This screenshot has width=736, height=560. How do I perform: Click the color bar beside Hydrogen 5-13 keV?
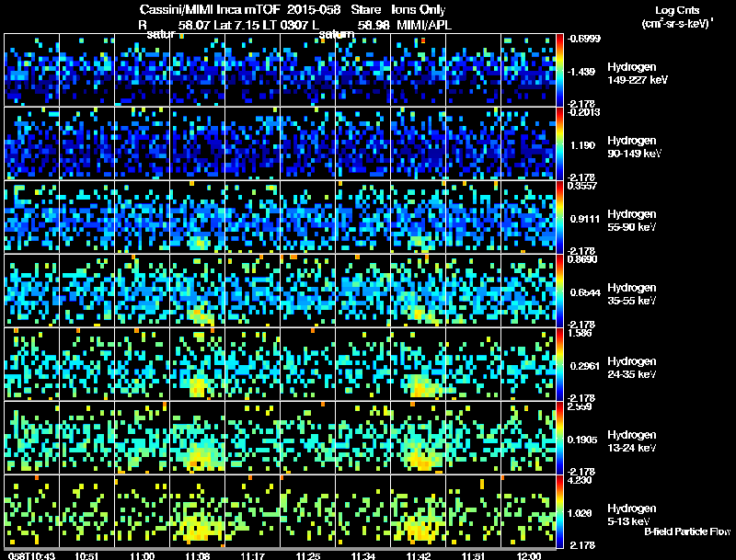(559, 511)
